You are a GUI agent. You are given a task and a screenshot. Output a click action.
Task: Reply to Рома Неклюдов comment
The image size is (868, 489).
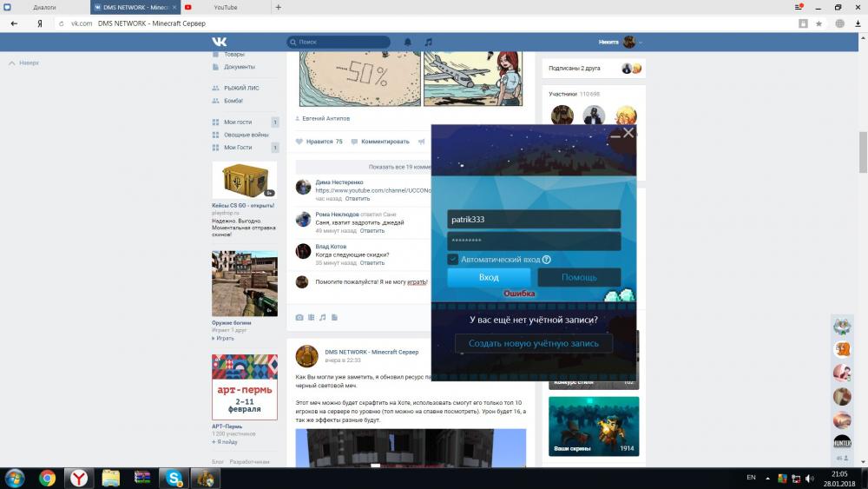click(372, 231)
